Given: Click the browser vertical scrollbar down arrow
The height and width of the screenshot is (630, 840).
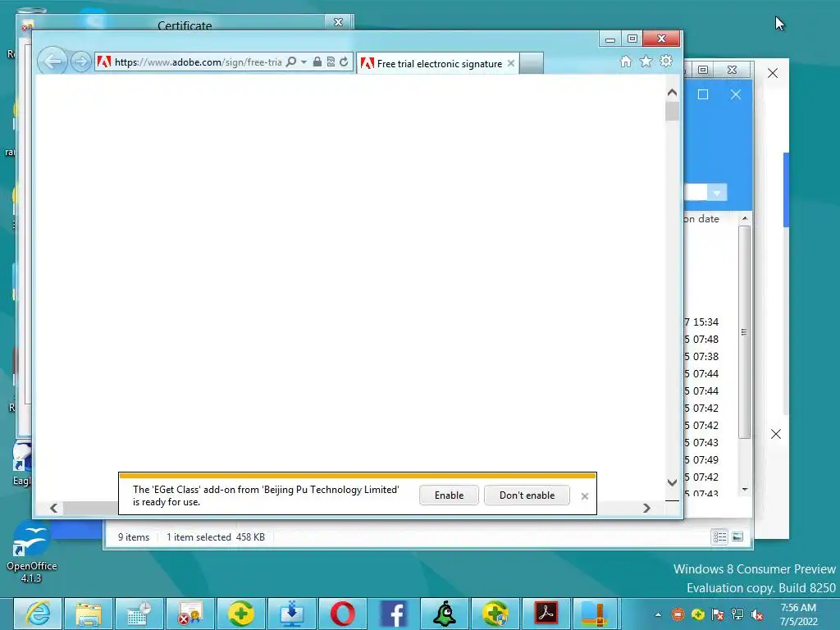Looking at the screenshot, I should 672,482.
